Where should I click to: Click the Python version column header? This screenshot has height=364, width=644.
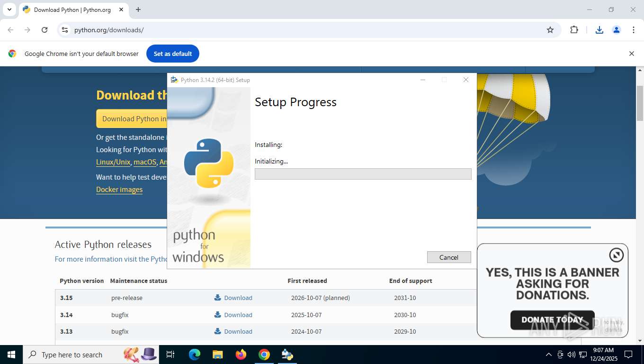(x=81, y=281)
